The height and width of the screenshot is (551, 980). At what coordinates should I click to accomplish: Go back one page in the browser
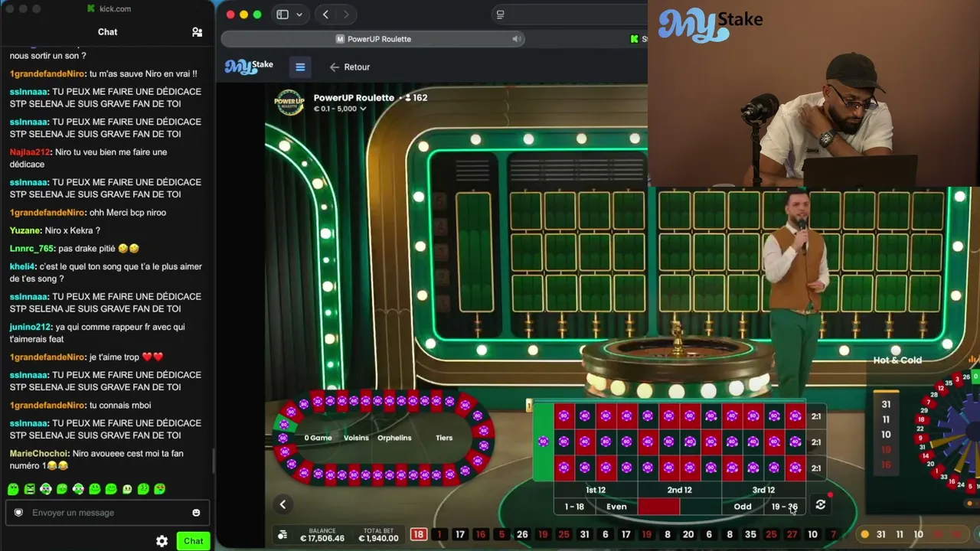(x=326, y=15)
